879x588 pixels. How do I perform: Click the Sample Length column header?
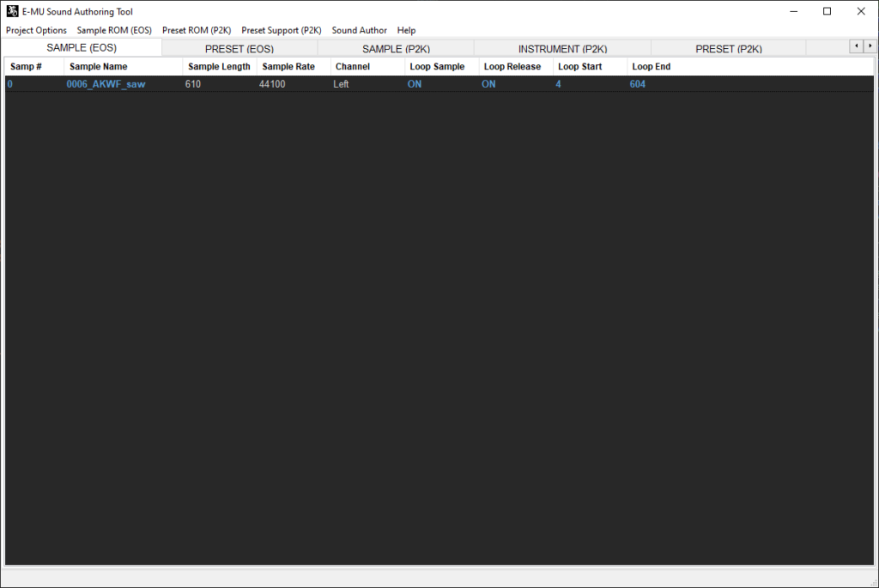220,67
